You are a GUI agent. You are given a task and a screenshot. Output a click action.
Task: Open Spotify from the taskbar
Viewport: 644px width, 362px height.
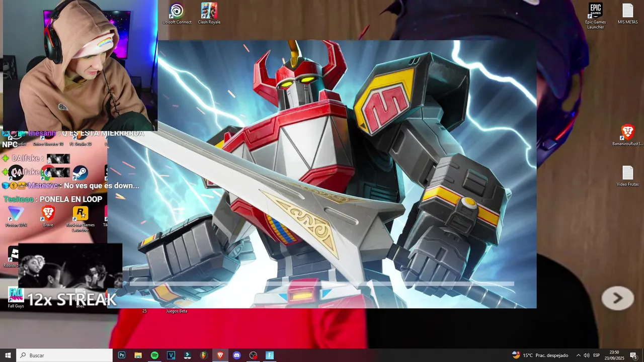coord(154,355)
